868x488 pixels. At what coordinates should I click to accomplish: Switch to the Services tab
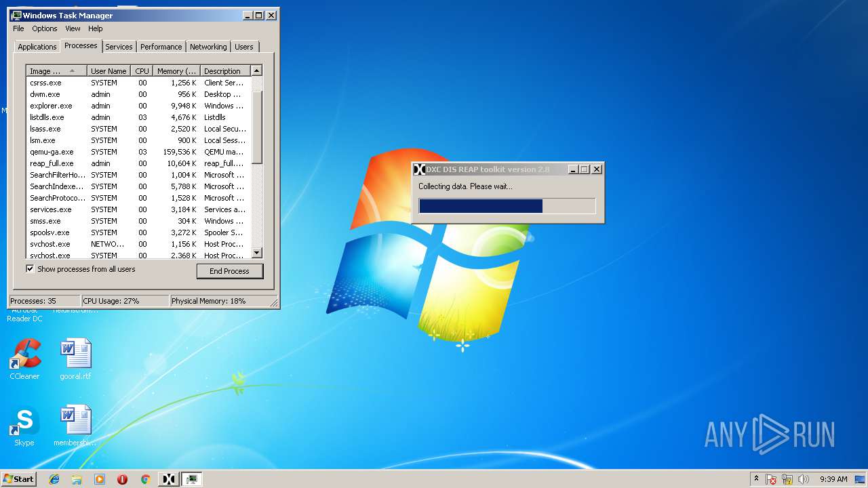pos(119,47)
